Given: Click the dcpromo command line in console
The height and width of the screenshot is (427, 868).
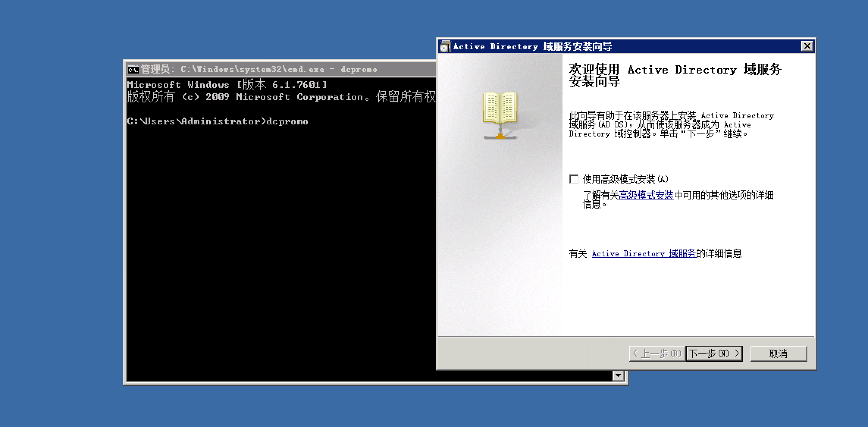Looking at the screenshot, I should pyautogui.click(x=218, y=121).
